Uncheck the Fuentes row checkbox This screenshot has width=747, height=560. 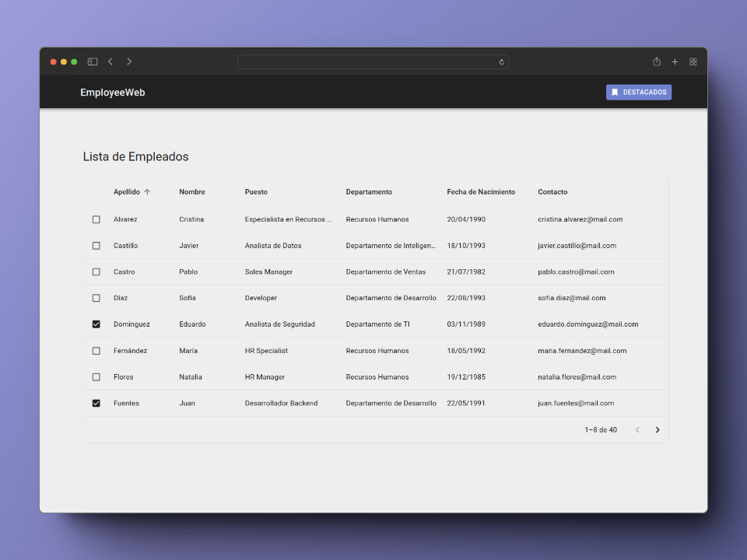[x=96, y=404]
